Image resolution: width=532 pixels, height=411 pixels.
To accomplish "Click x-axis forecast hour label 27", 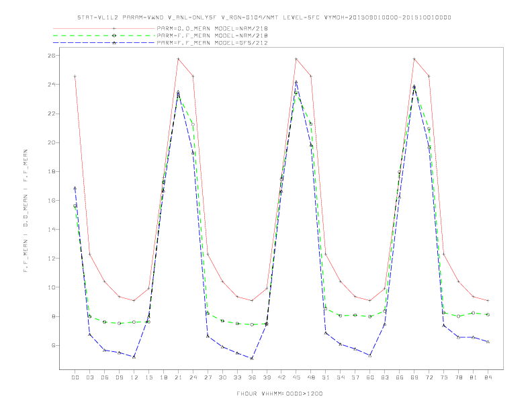I will [208, 377].
